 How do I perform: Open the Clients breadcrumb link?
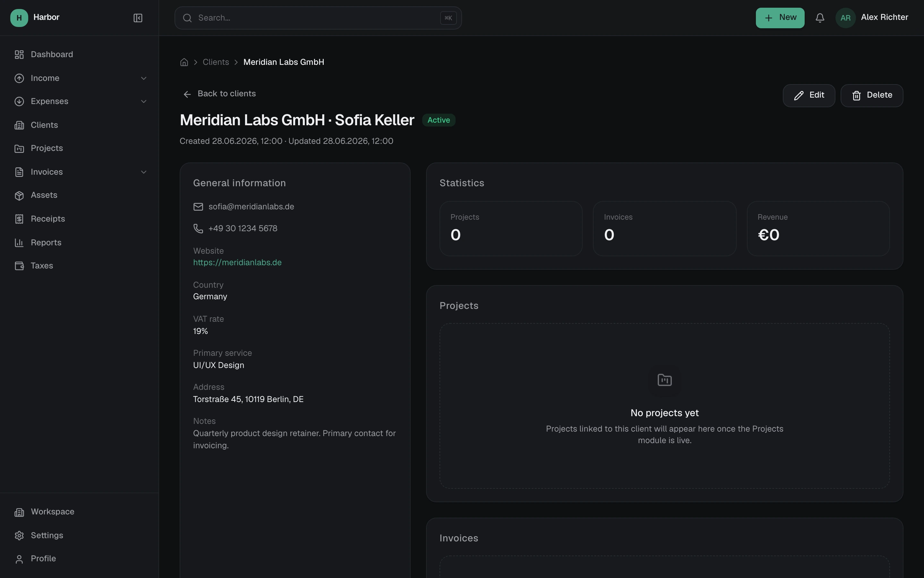click(216, 62)
